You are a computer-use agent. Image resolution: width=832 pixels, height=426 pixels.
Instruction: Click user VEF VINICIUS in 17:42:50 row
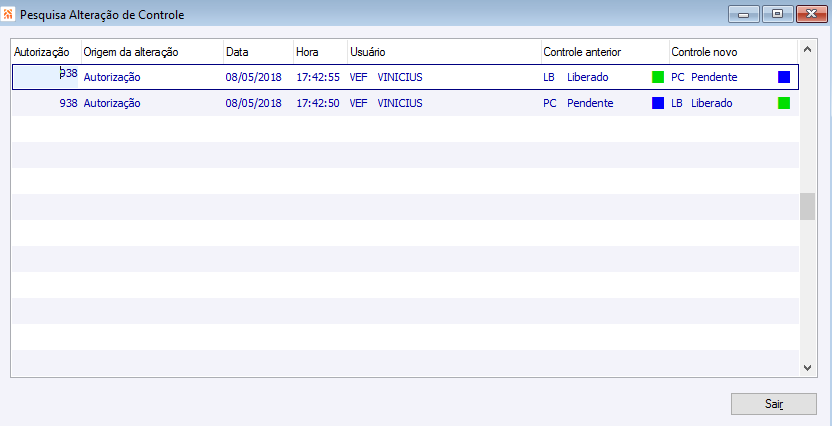(386, 103)
